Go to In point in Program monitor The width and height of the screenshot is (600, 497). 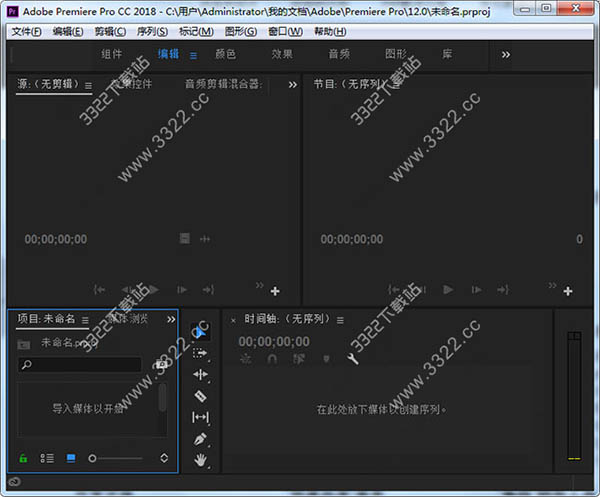click(394, 290)
